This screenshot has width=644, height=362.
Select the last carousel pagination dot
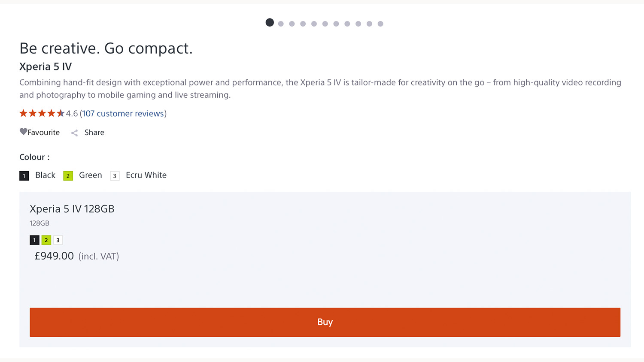(380, 24)
